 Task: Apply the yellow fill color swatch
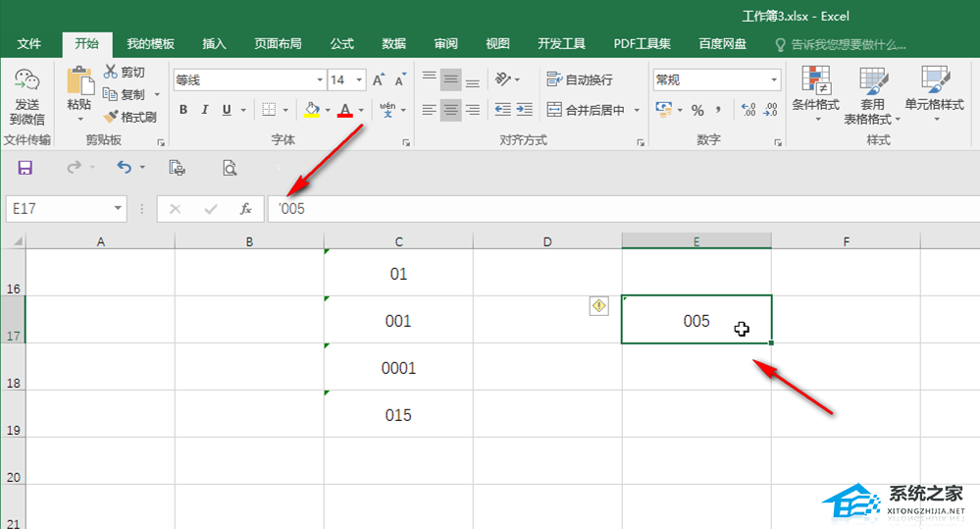click(312, 110)
